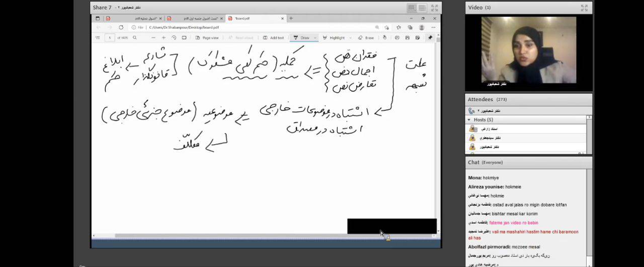
Task: Toggle the draw with touch icon
Action: pos(385,38)
